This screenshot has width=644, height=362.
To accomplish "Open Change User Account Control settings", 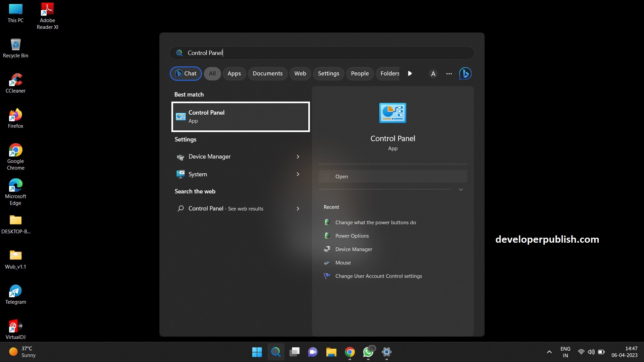I will [x=378, y=276].
